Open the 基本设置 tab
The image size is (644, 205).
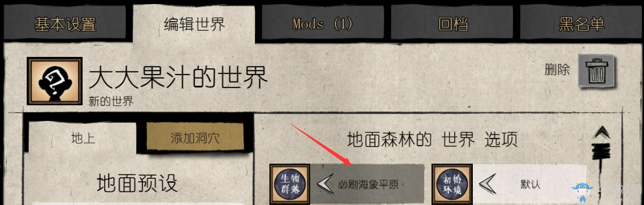coord(65,24)
